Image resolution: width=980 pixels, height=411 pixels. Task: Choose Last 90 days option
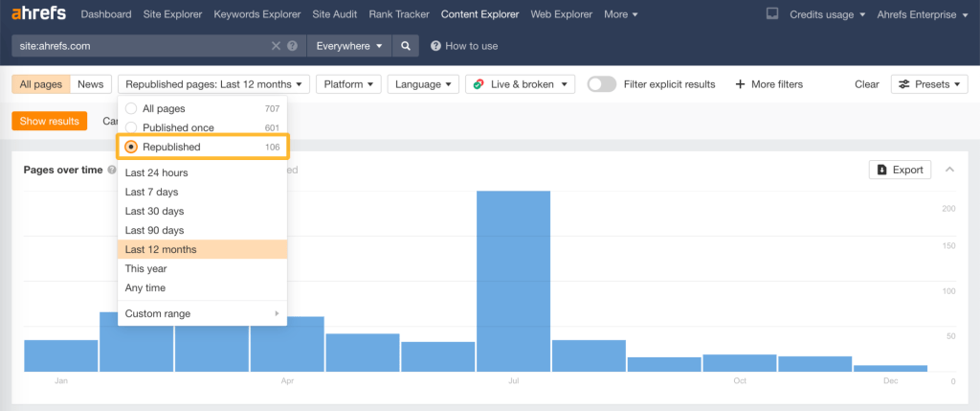(202, 230)
